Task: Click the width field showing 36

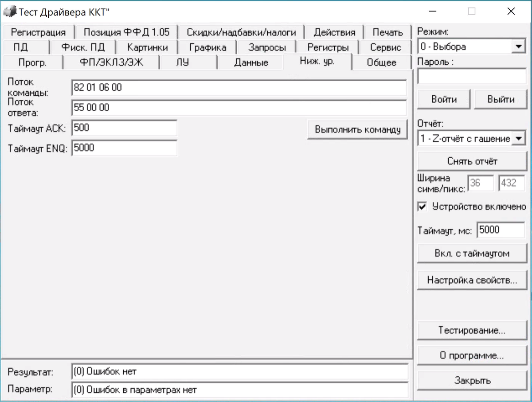Action: pos(481,183)
